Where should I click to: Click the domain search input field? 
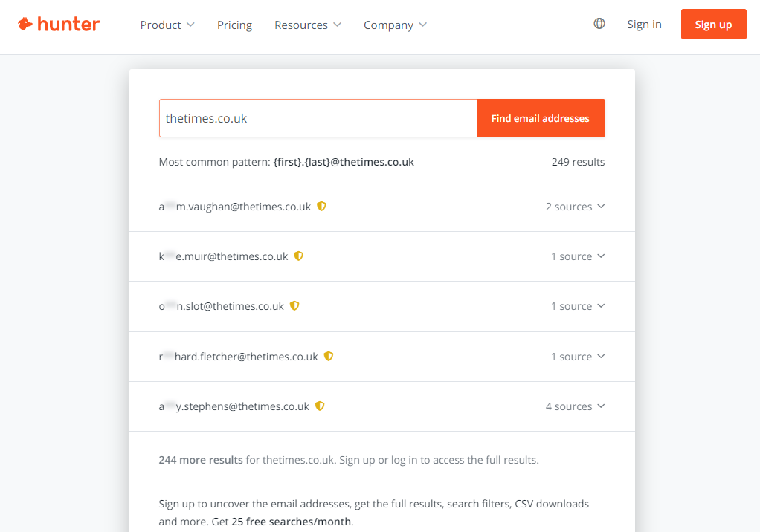[318, 118]
